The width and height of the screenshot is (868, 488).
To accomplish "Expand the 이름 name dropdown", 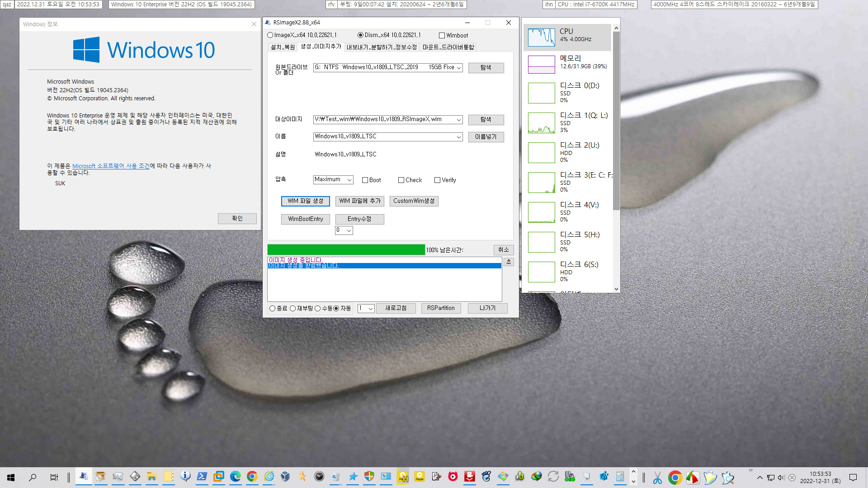I will click(x=458, y=137).
